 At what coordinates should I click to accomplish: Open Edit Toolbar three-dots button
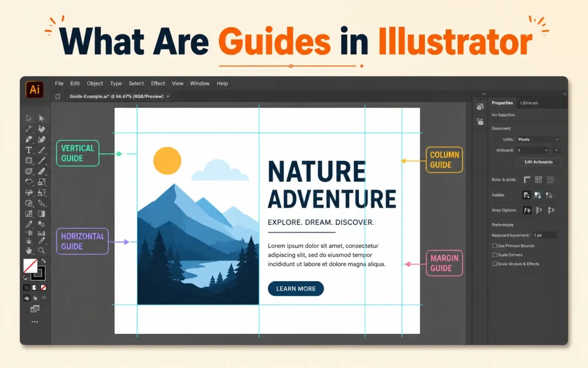pyautogui.click(x=35, y=322)
